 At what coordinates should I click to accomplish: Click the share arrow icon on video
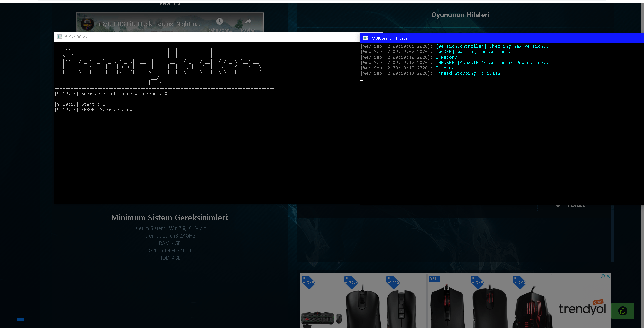click(248, 21)
